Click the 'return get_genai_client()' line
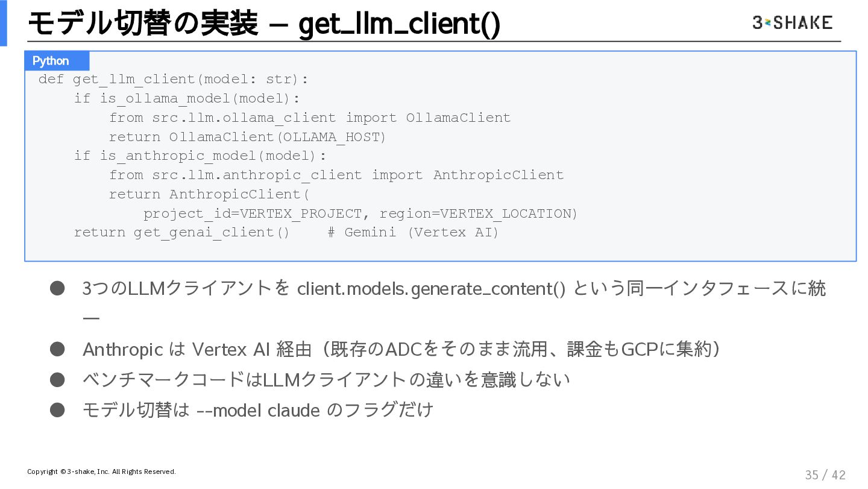The width and height of the screenshot is (868, 489). pos(182,233)
